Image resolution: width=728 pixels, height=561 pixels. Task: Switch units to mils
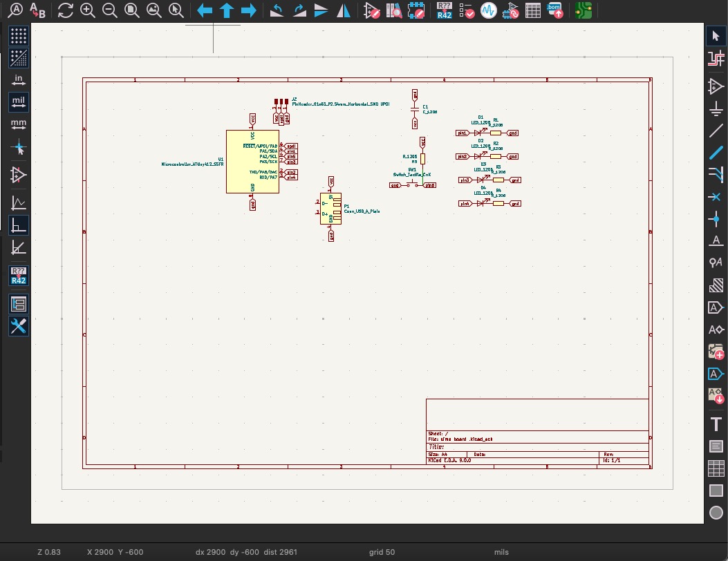point(19,102)
